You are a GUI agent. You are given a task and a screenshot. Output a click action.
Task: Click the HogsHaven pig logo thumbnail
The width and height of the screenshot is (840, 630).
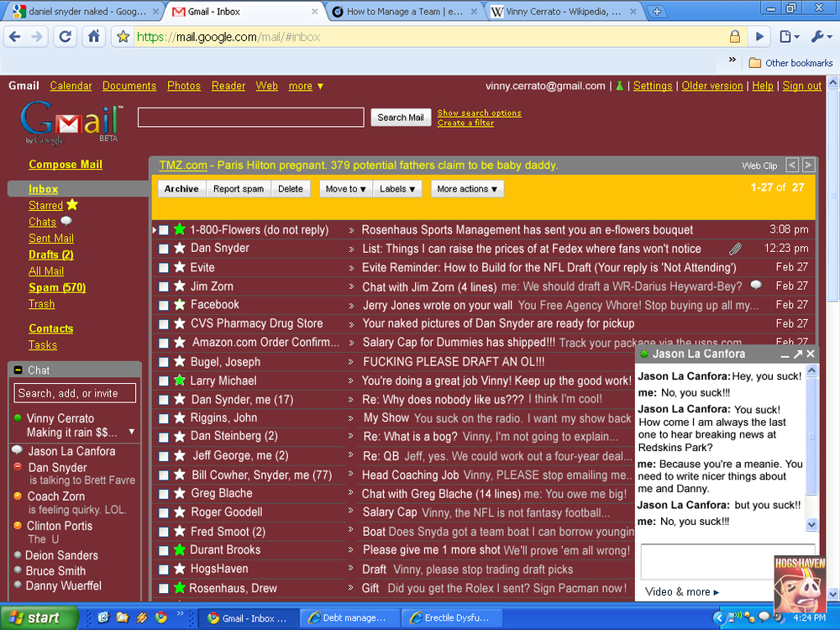click(x=800, y=584)
